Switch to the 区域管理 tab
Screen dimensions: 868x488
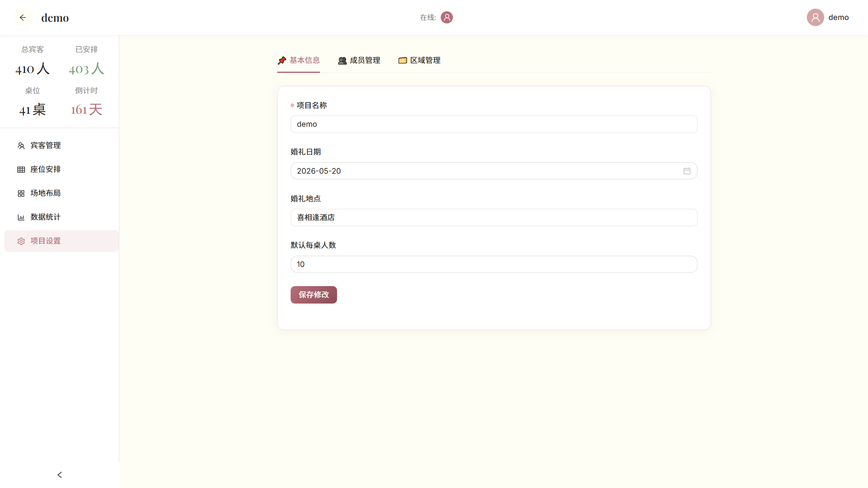419,60
